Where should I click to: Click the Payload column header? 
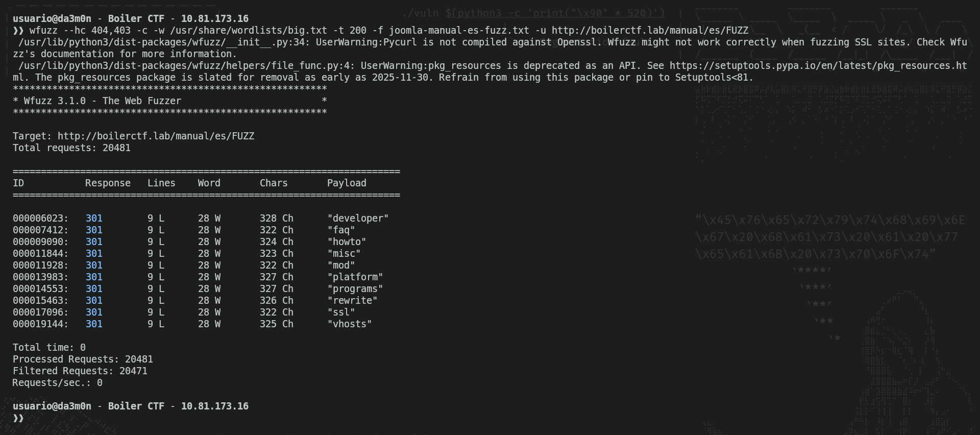point(347,183)
